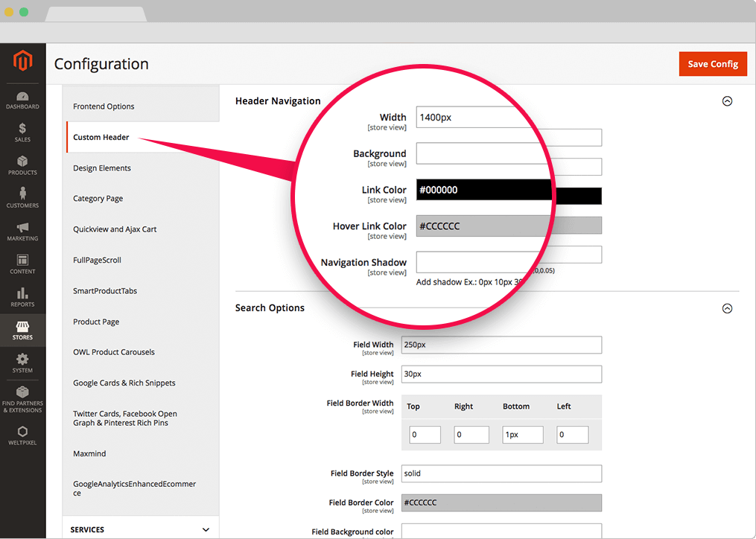The height and width of the screenshot is (539, 756).
Task: Open the Reports bar chart icon
Action: [22, 297]
